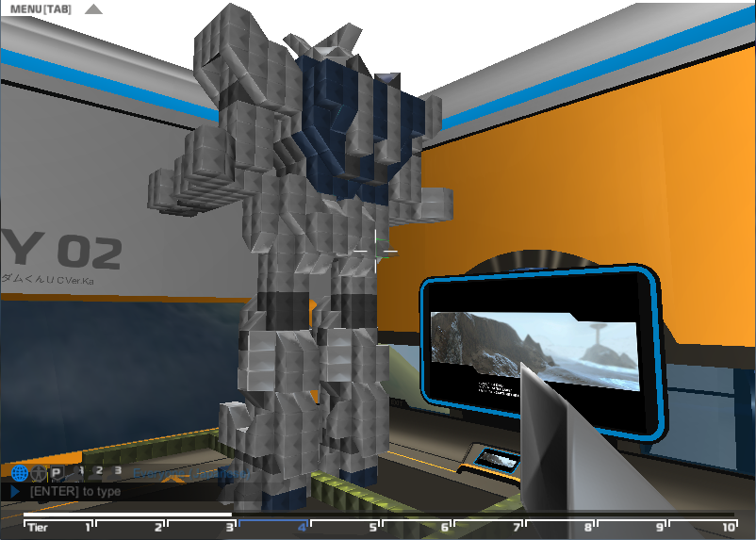Viewport: 756px width, 540px height.
Task: Click the Tier 6 segment
Action: 417,527
